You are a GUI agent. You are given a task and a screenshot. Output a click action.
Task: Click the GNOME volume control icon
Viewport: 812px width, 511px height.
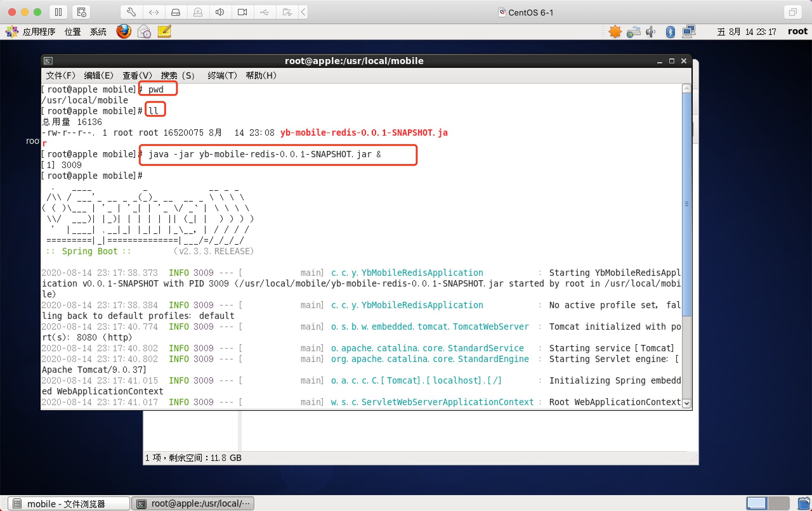click(x=651, y=32)
